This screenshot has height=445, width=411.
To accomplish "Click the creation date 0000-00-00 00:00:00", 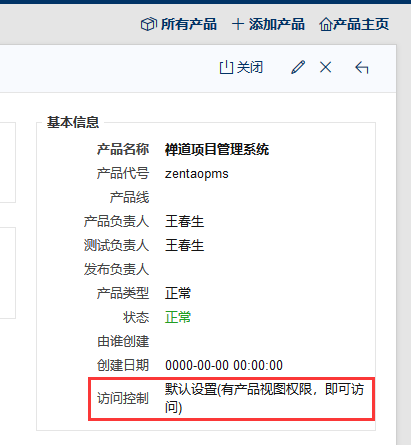I will pos(224,365).
